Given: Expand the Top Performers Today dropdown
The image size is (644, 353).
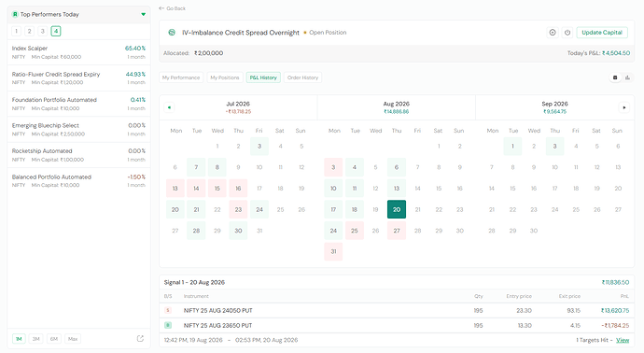Looking at the screenshot, I should [x=144, y=14].
